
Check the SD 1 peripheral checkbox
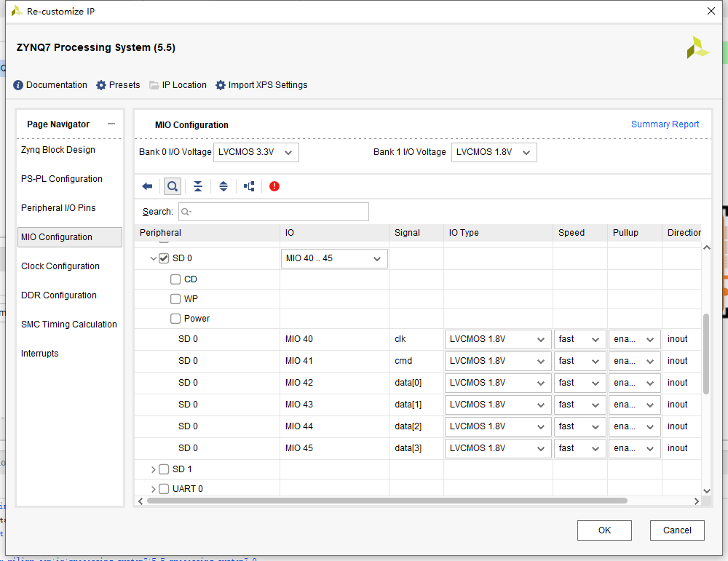coord(164,469)
